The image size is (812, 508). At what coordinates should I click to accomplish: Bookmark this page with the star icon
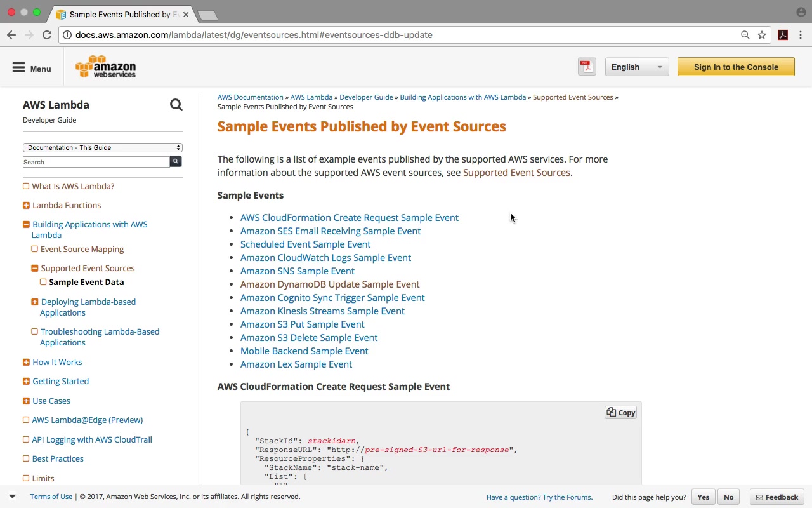(762, 35)
